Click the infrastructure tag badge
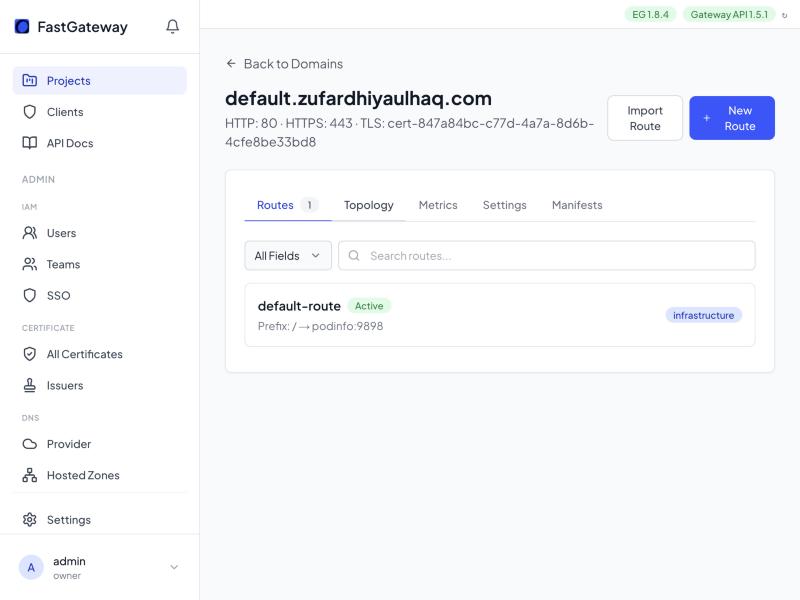800x600 pixels. (x=703, y=315)
